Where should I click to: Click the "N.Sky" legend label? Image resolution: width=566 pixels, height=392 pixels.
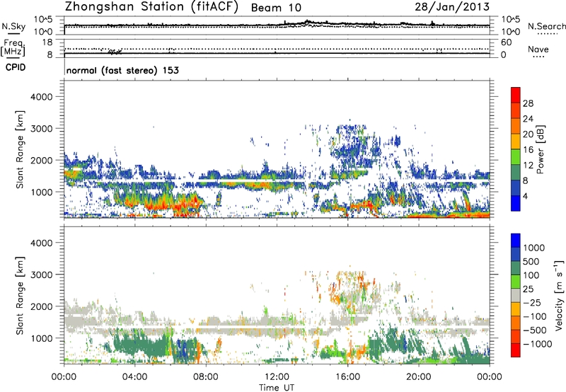click(x=13, y=26)
